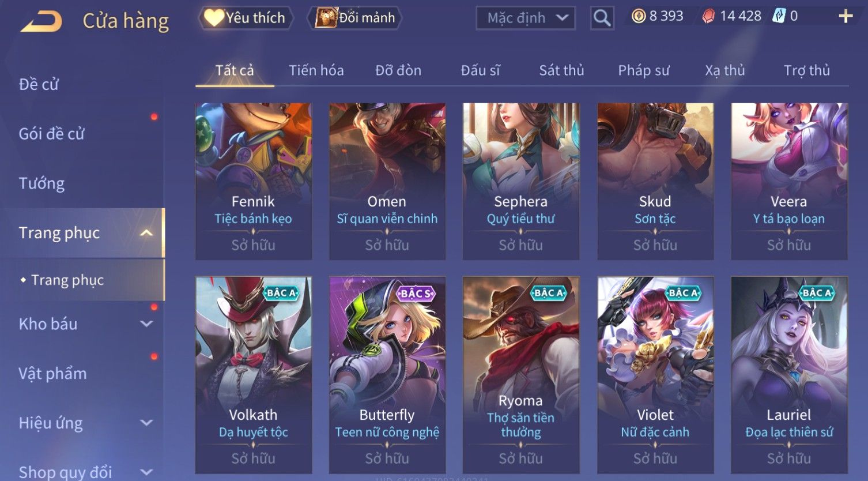
Task: Select the Tiến hóa filter tab
Action: (316, 70)
